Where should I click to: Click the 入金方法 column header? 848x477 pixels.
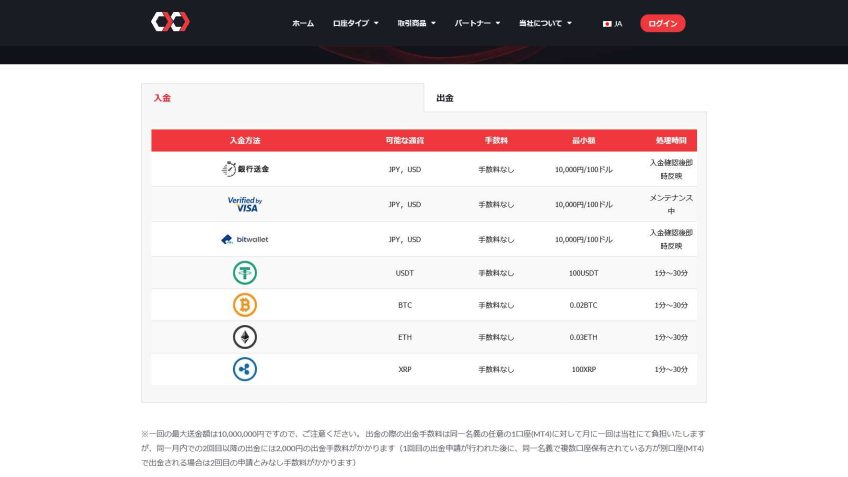[245, 140]
